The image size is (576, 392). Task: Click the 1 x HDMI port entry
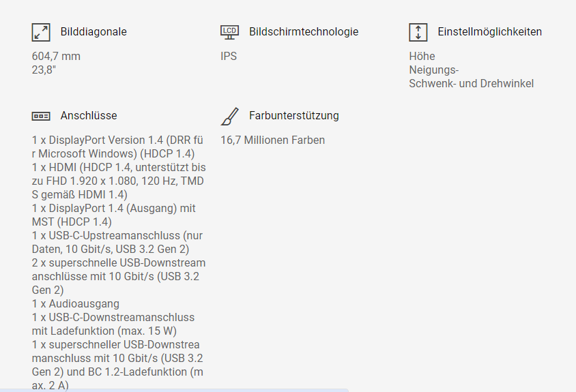[118, 167]
